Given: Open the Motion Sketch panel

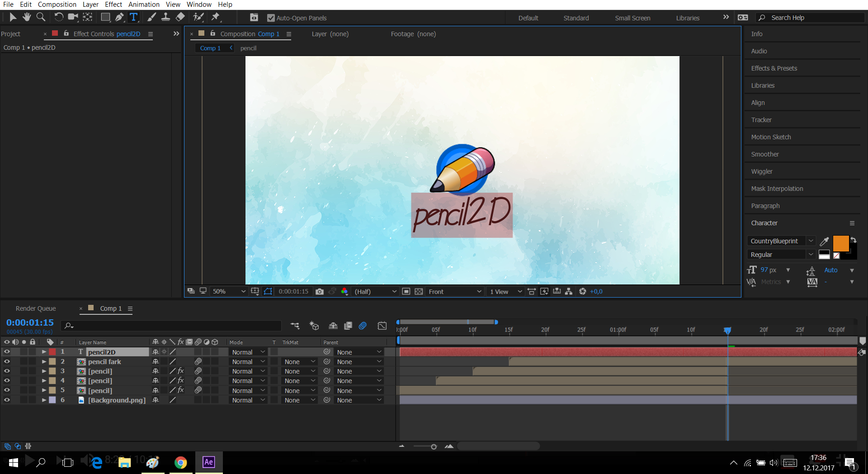Looking at the screenshot, I should (x=771, y=137).
